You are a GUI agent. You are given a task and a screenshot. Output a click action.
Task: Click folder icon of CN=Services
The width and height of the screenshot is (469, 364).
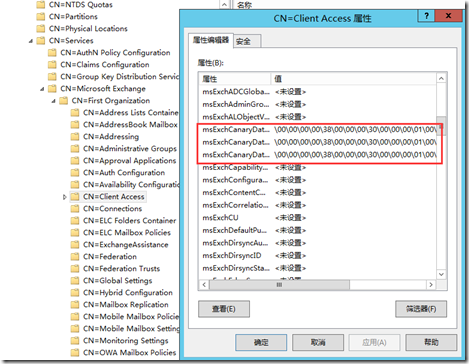click(x=41, y=41)
